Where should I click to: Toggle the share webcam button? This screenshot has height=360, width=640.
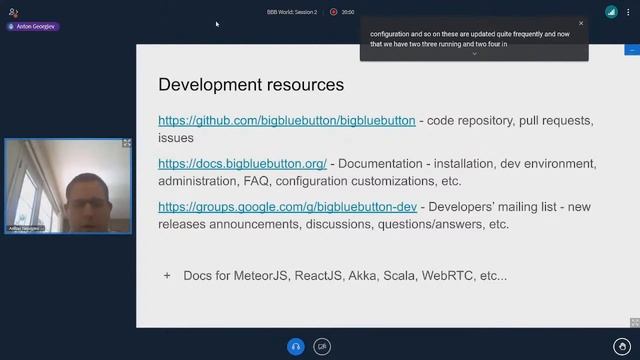pos(322,347)
